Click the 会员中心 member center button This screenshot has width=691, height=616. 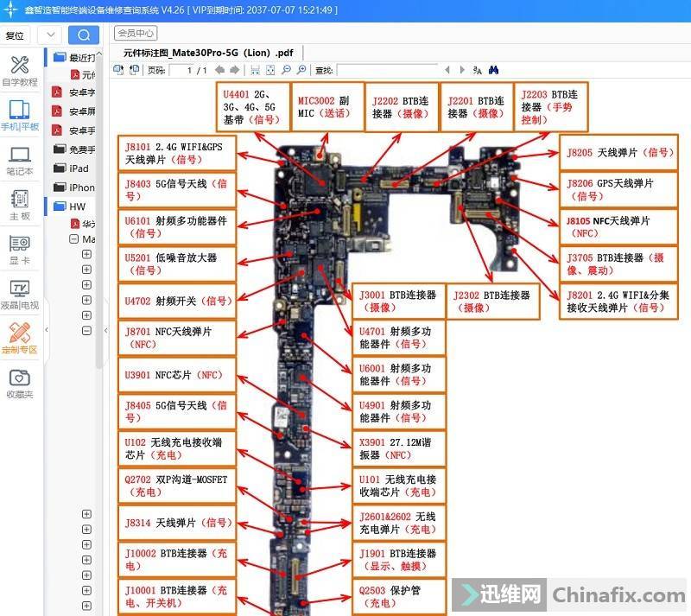[136, 34]
